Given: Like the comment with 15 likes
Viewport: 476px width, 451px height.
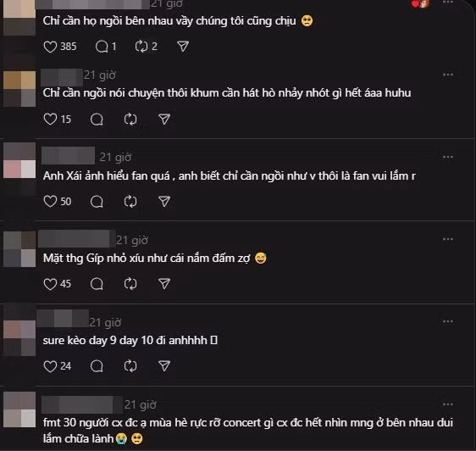Looking at the screenshot, I should tap(50, 120).
